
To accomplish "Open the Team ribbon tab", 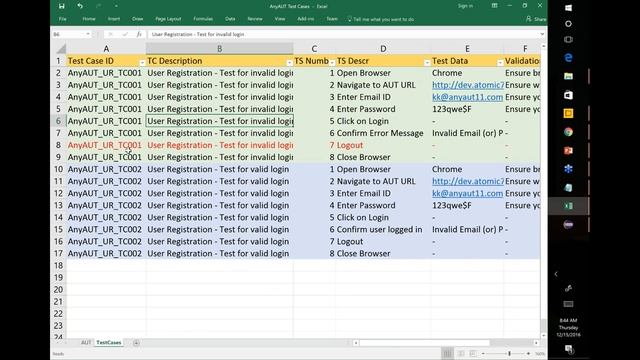I will (x=332, y=19).
